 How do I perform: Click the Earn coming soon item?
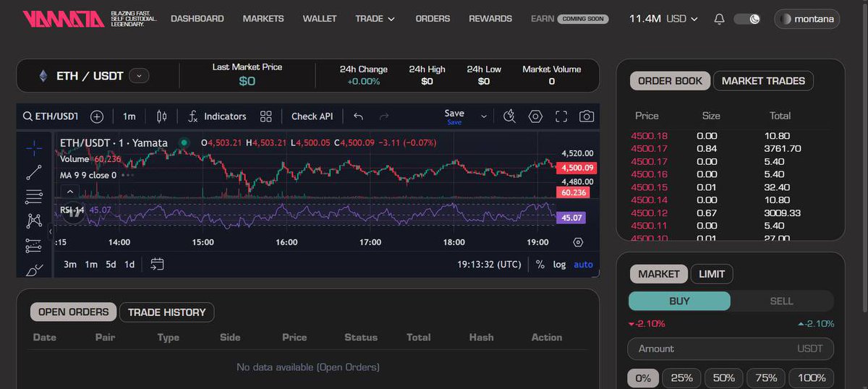[569, 19]
